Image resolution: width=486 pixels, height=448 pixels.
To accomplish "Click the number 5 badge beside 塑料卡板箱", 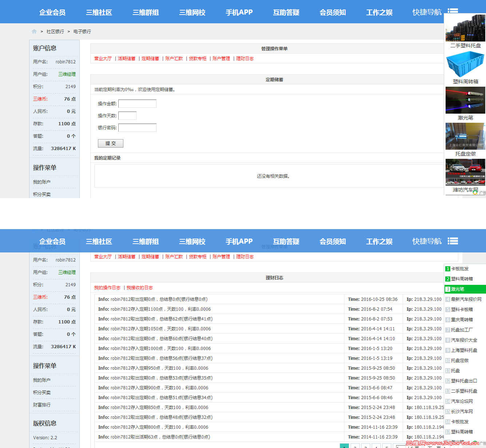I will 448,310.
